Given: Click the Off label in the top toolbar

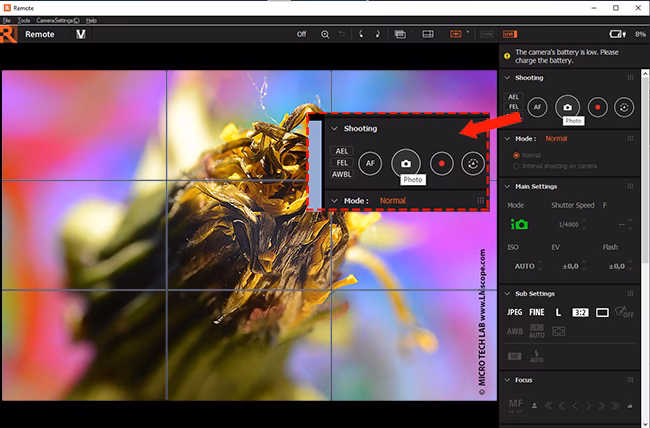Looking at the screenshot, I should click(x=301, y=34).
